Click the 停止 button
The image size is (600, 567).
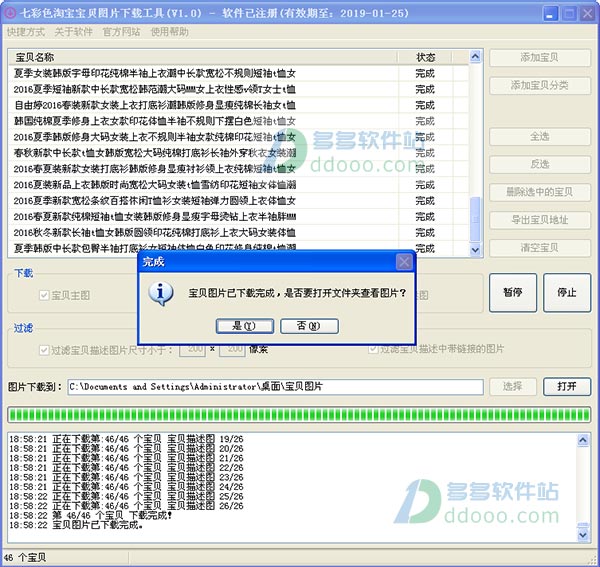(x=567, y=293)
